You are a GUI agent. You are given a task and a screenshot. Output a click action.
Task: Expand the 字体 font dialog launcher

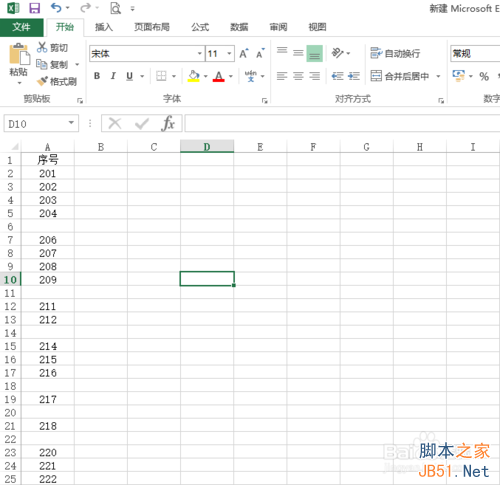pyautogui.click(x=265, y=100)
